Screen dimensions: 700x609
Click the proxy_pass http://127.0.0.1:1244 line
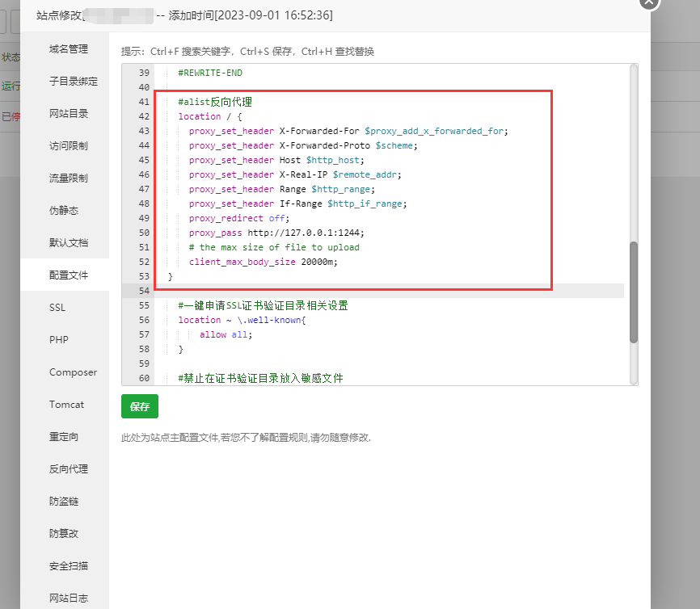click(276, 233)
